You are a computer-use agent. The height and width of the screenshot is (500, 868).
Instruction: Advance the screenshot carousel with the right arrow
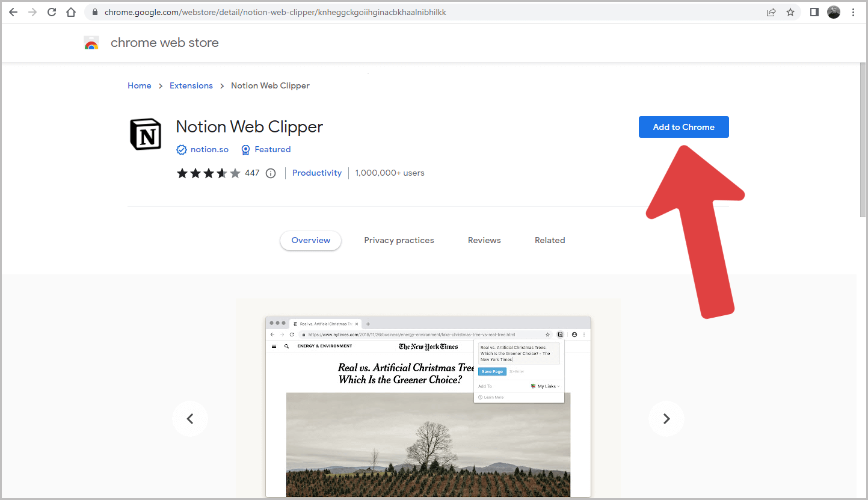tap(666, 418)
